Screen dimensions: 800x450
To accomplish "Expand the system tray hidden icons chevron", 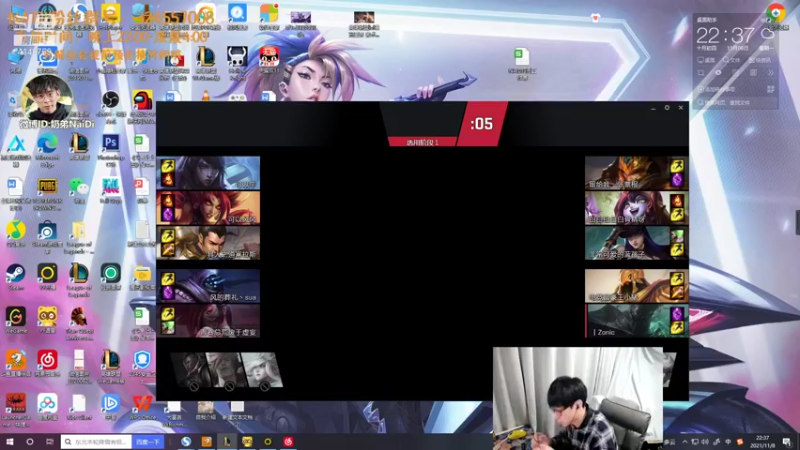I will click(685, 442).
